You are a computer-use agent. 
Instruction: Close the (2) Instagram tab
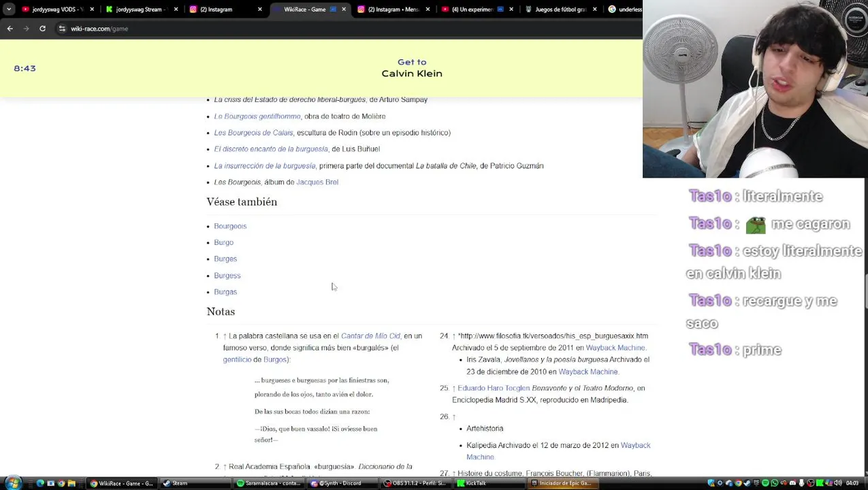[x=260, y=10]
